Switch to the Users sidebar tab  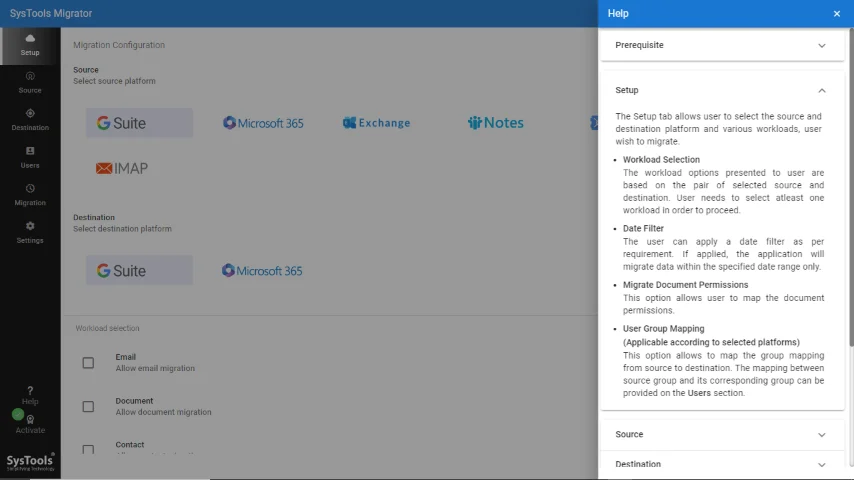[30, 158]
